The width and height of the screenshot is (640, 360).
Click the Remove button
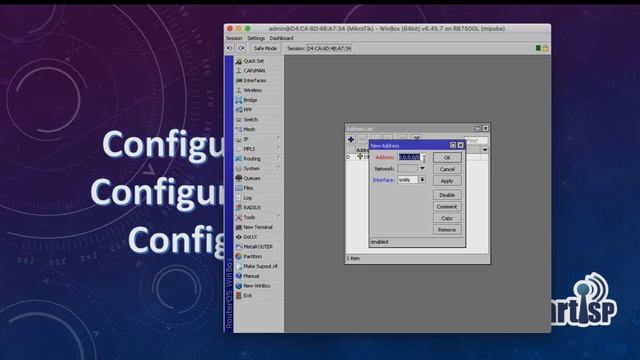[x=447, y=230]
